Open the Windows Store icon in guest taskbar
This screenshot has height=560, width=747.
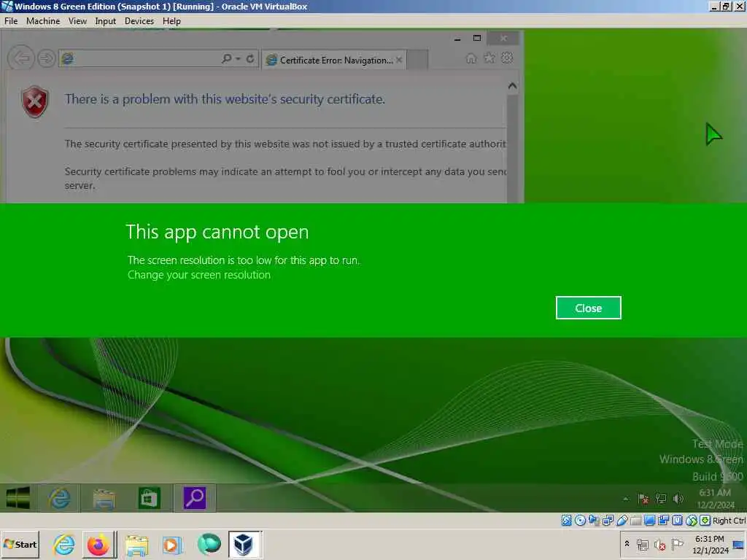pyautogui.click(x=149, y=499)
